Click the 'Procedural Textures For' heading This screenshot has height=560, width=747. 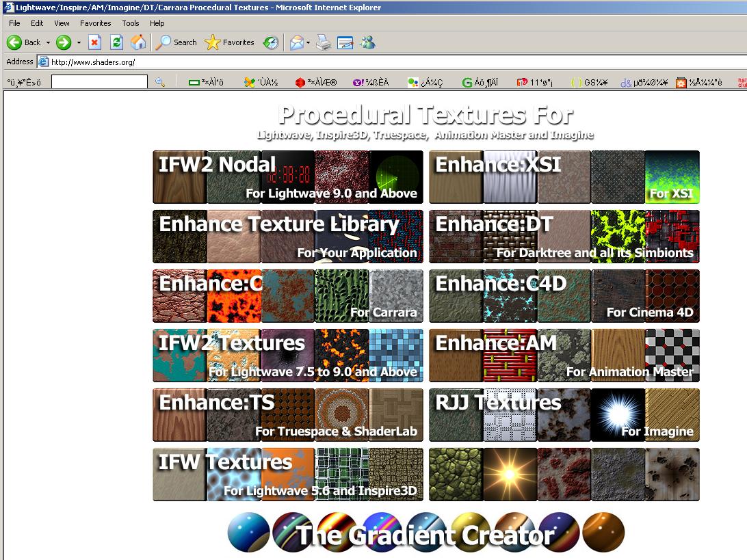tap(426, 115)
